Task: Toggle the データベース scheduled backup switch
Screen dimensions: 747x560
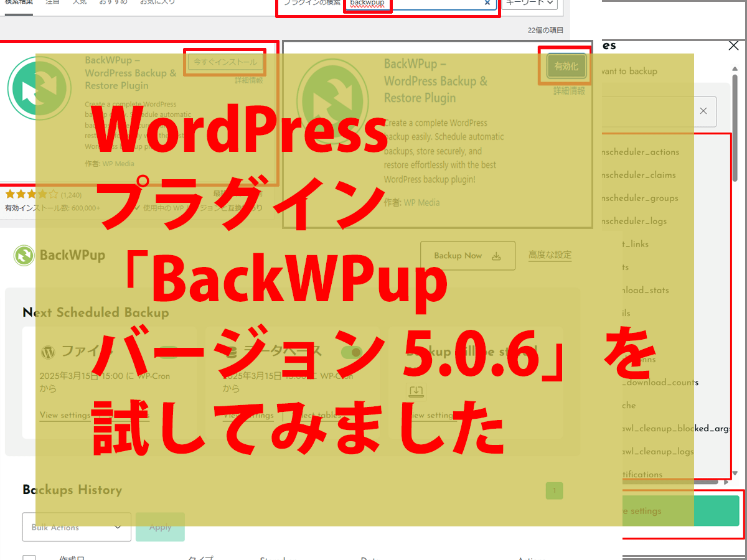Action: (352, 352)
